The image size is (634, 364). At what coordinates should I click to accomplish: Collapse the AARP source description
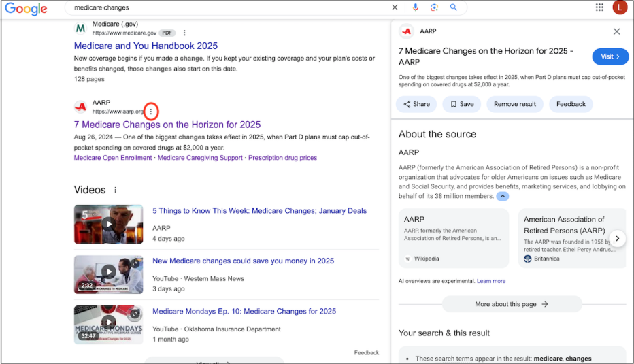coord(502,196)
